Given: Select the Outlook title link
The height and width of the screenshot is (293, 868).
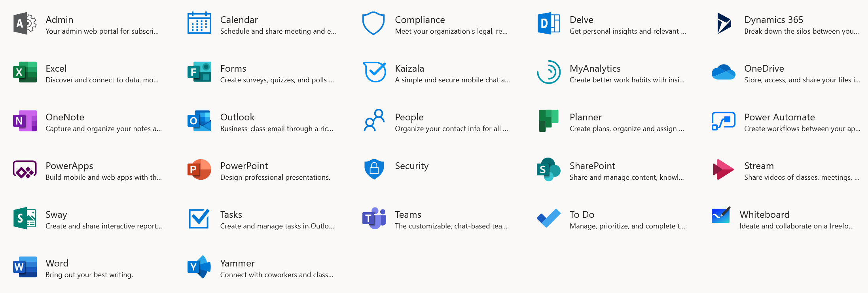Looking at the screenshot, I should (237, 117).
